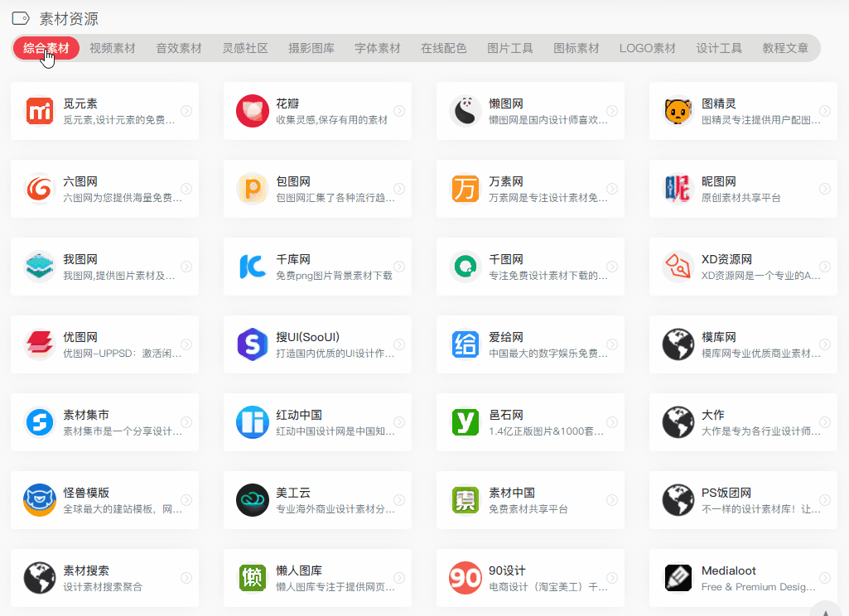This screenshot has height=616, width=849.
Task: Open arrow circle on 六图网 card
Action: pos(186,189)
